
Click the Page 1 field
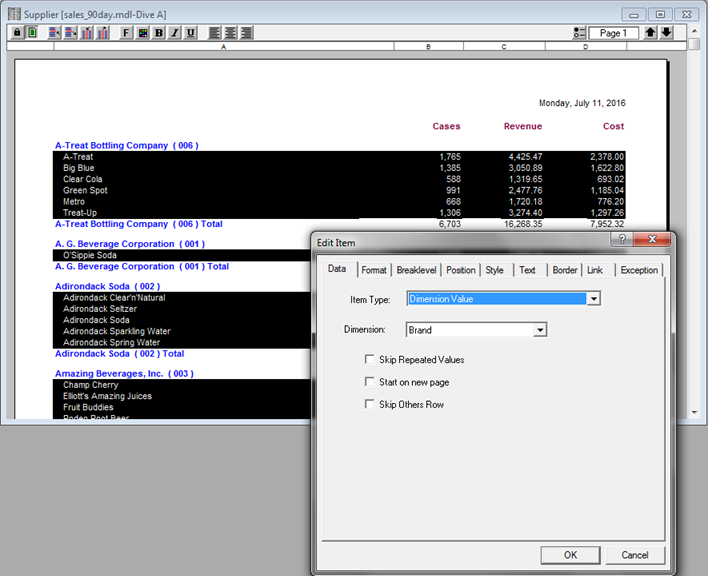click(613, 33)
